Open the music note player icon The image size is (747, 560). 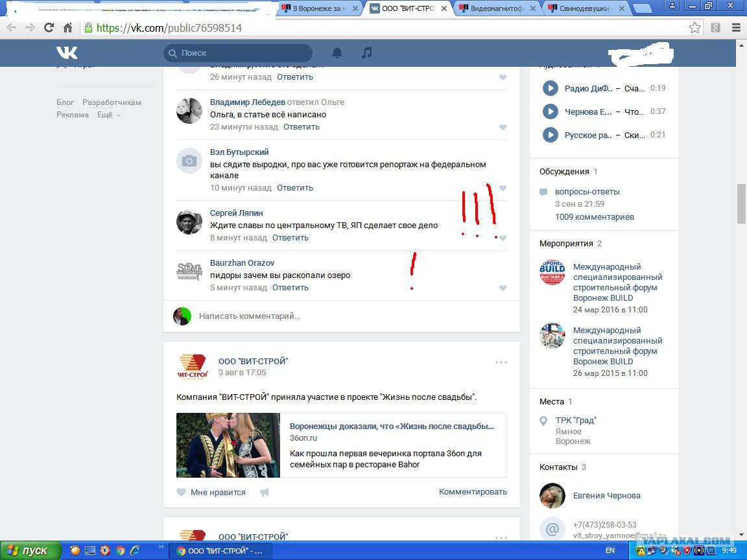click(366, 52)
